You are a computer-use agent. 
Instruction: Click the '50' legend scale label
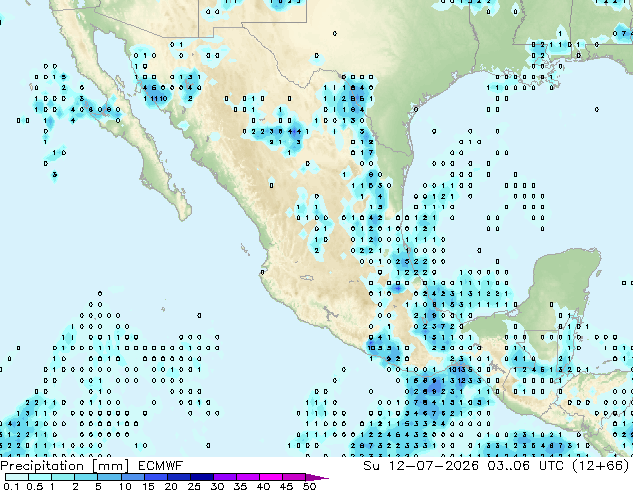point(310,486)
